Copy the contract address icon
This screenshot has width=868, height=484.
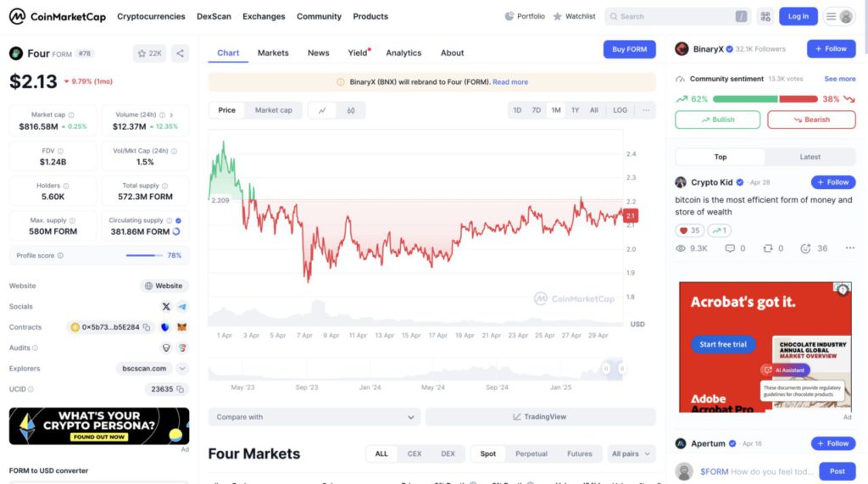[147, 327]
